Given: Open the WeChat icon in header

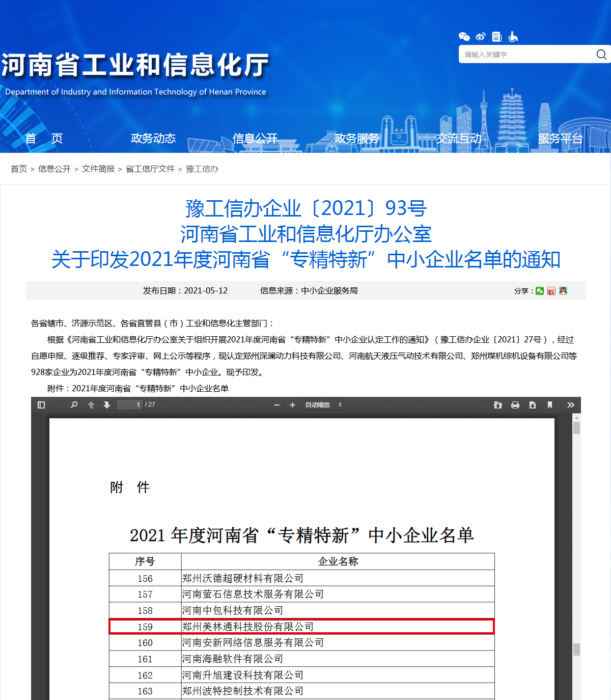Looking at the screenshot, I should click(464, 37).
